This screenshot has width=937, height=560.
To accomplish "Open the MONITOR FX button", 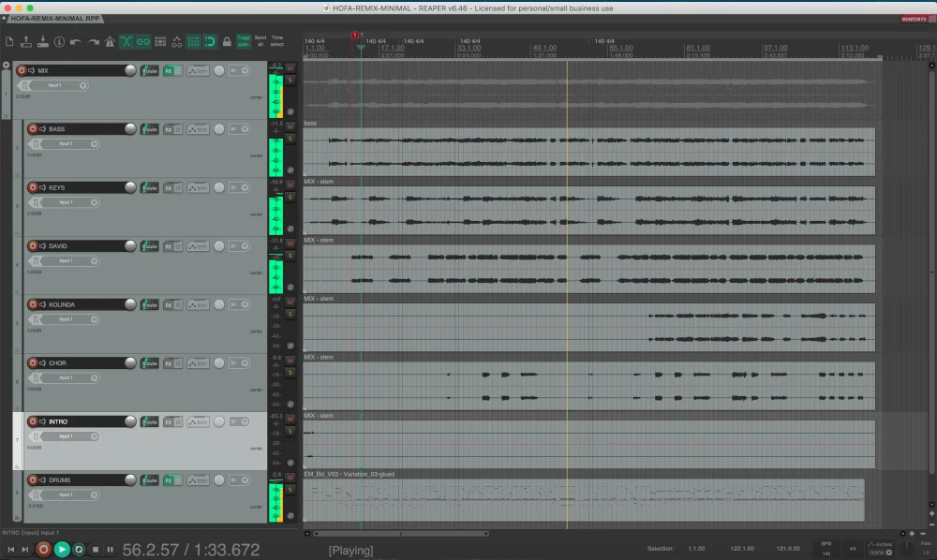I will 915,19.
